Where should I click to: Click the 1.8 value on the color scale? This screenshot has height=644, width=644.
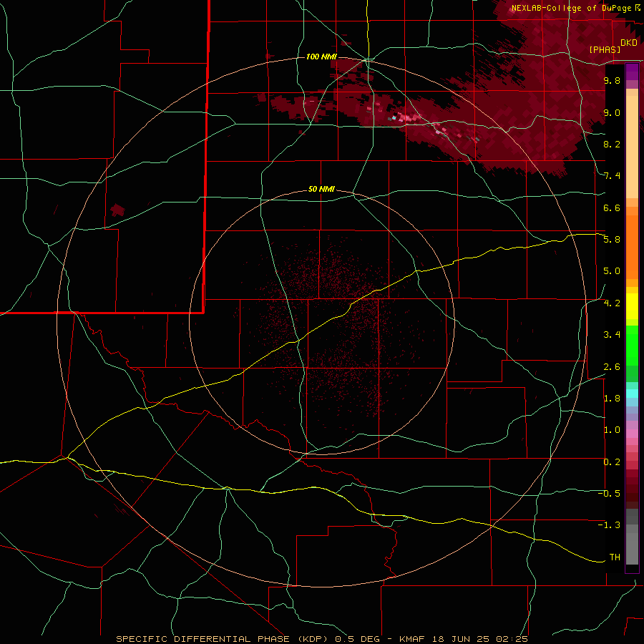612,399
